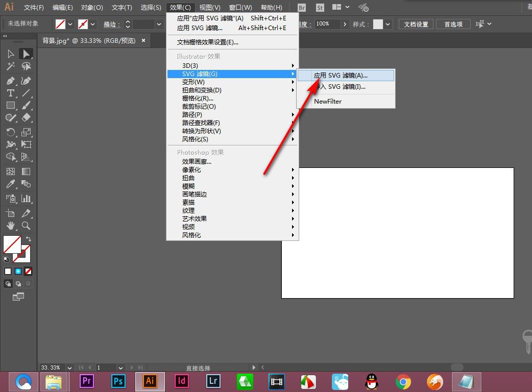This screenshot has height=392, width=532.
Task: Select NewFilter from the SVG submenu
Action: (328, 102)
